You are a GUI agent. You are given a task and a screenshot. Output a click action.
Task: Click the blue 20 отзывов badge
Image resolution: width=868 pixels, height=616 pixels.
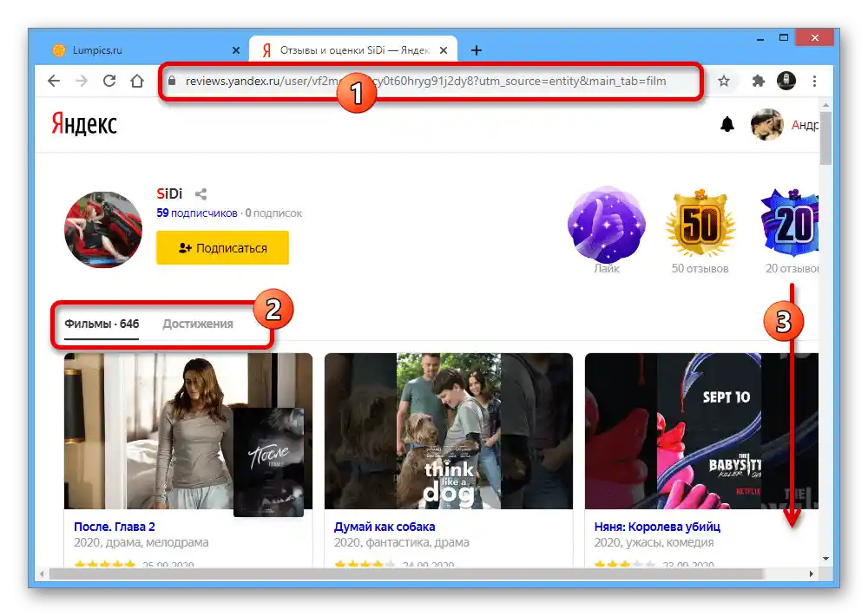pos(791,223)
